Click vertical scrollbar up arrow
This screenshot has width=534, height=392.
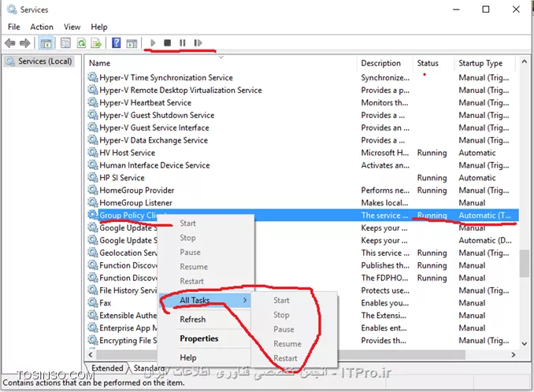[x=525, y=61]
